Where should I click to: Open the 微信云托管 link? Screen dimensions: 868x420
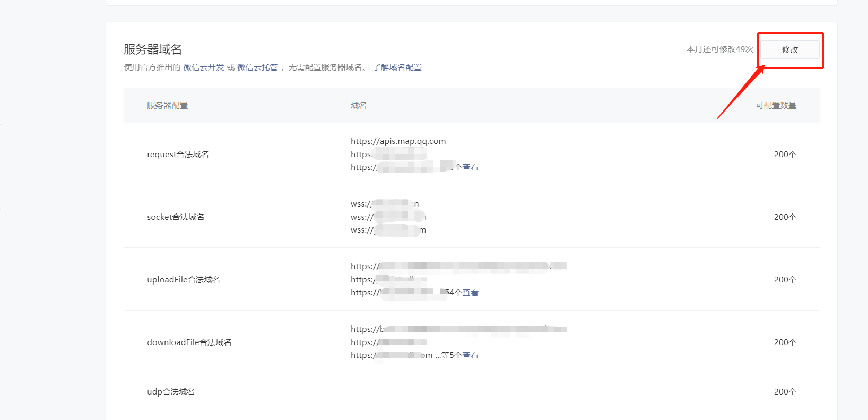point(257,67)
